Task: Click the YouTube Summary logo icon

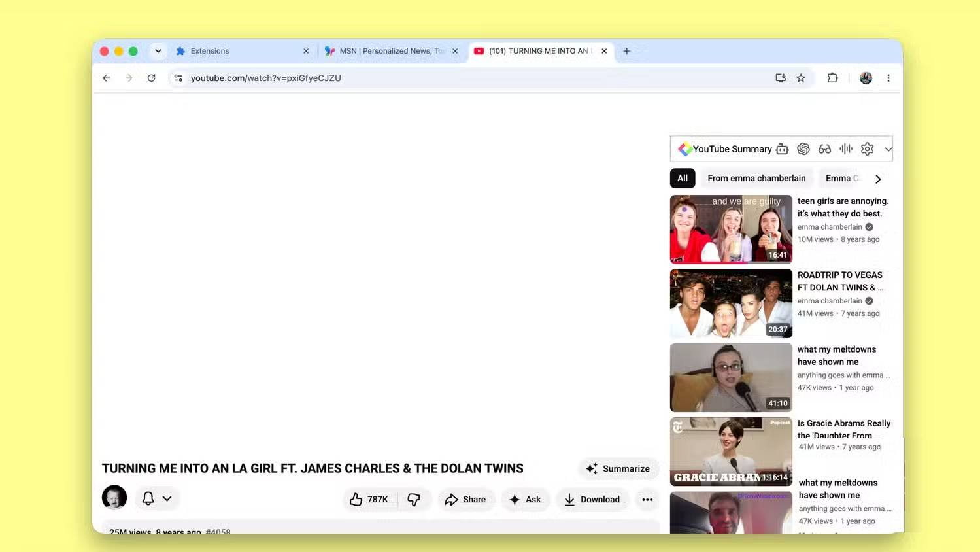Action: click(x=684, y=149)
